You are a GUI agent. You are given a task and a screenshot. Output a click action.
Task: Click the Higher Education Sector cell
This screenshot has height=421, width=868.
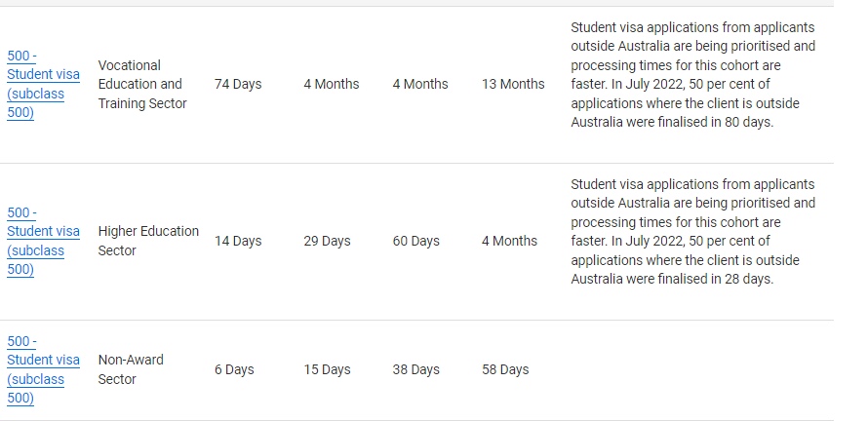click(x=148, y=241)
